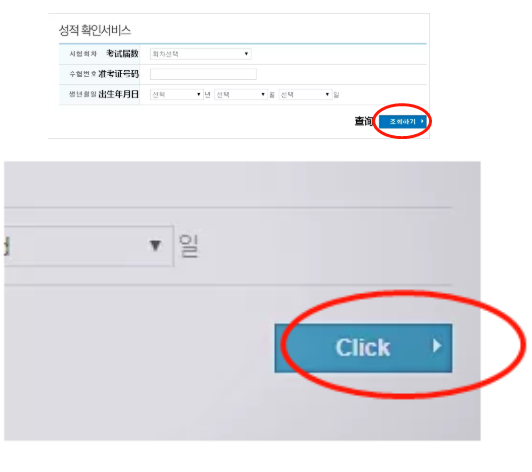Open the birth year dropdown before 년

click(x=176, y=94)
